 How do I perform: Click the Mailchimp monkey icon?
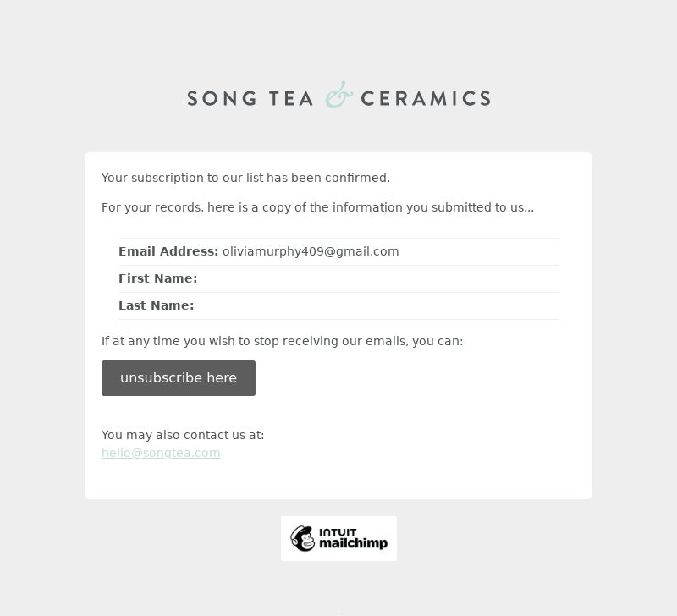(303, 538)
